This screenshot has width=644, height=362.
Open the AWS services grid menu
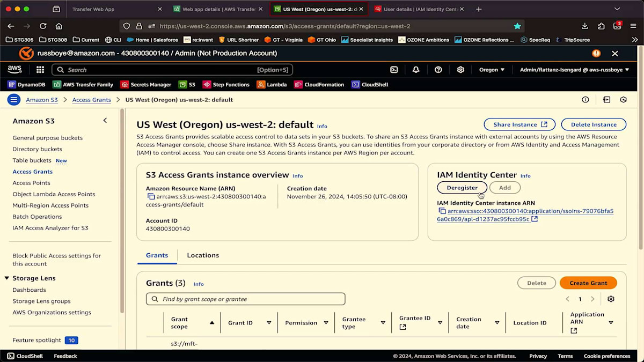pyautogui.click(x=40, y=70)
